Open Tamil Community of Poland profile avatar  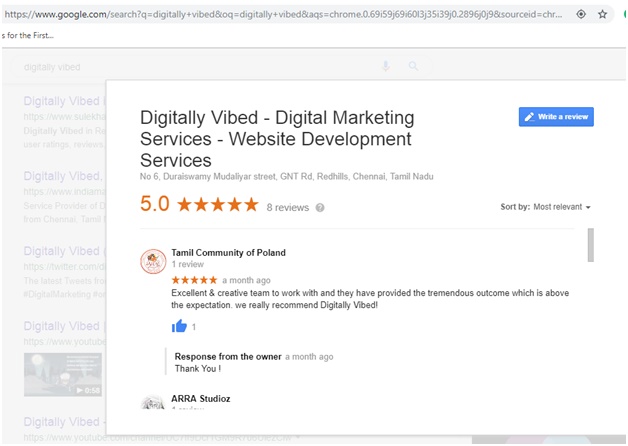coord(153,261)
